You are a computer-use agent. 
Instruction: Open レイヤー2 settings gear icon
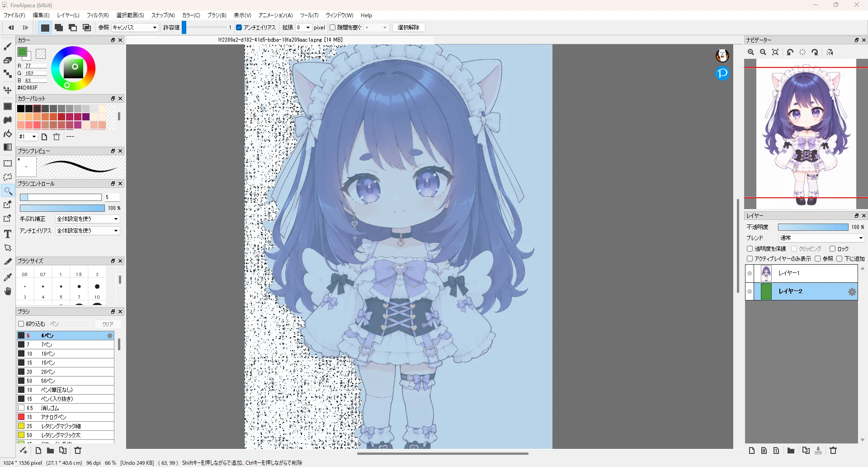[852, 292]
